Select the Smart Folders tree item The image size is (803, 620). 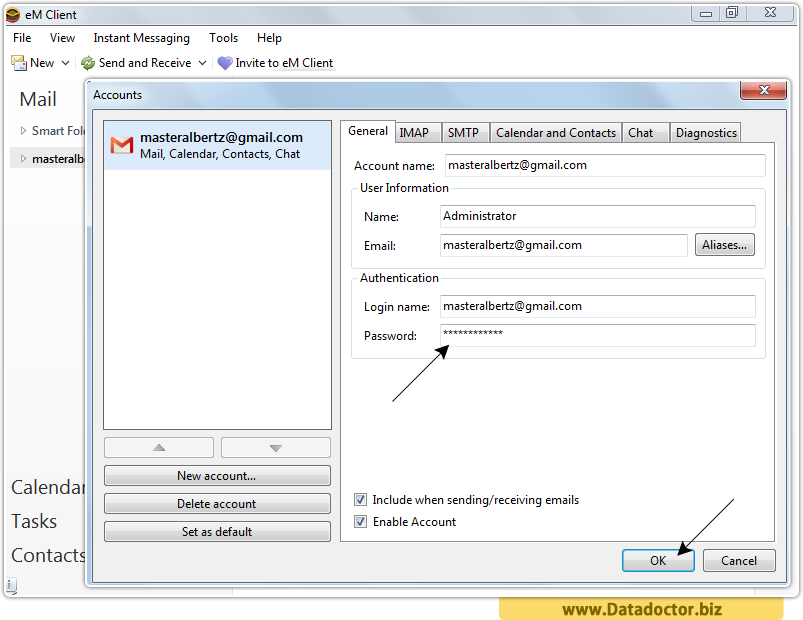tap(58, 131)
